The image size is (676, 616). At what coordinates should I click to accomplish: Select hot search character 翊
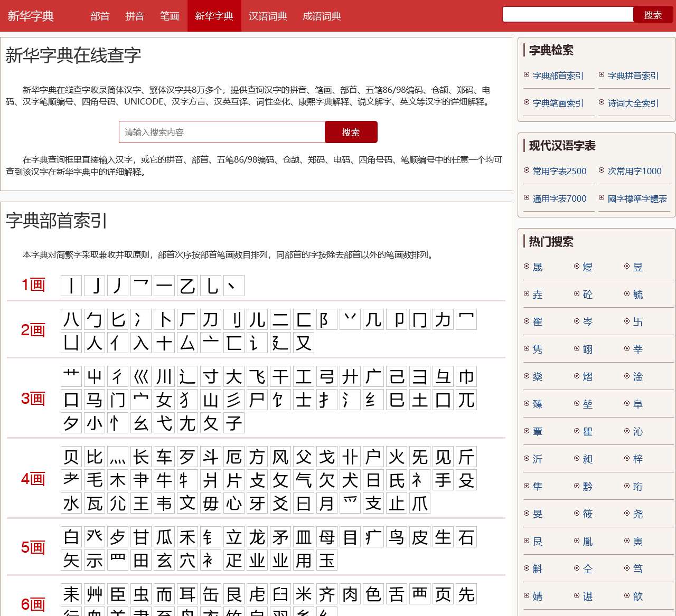[588, 349]
